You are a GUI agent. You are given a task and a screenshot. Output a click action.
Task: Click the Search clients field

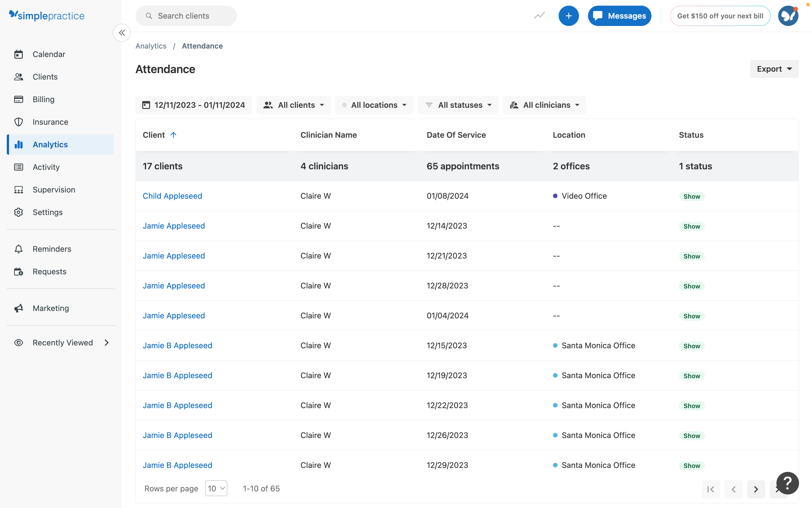tap(186, 16)
